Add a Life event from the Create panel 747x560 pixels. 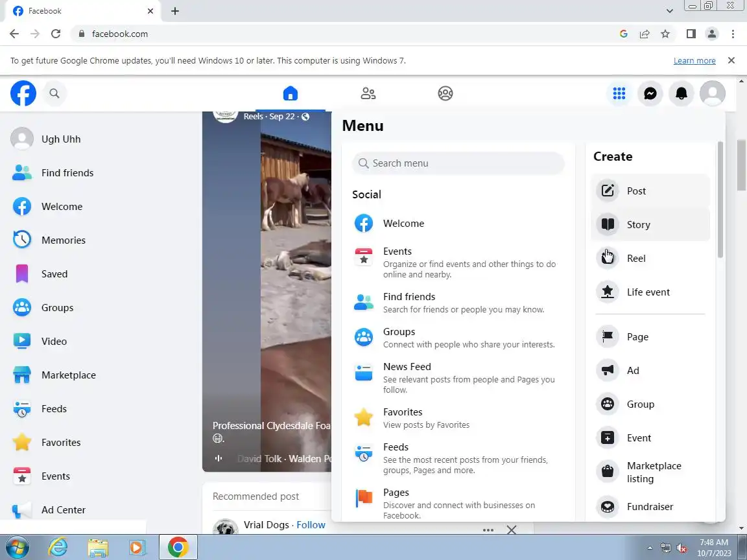coord(650,292)
